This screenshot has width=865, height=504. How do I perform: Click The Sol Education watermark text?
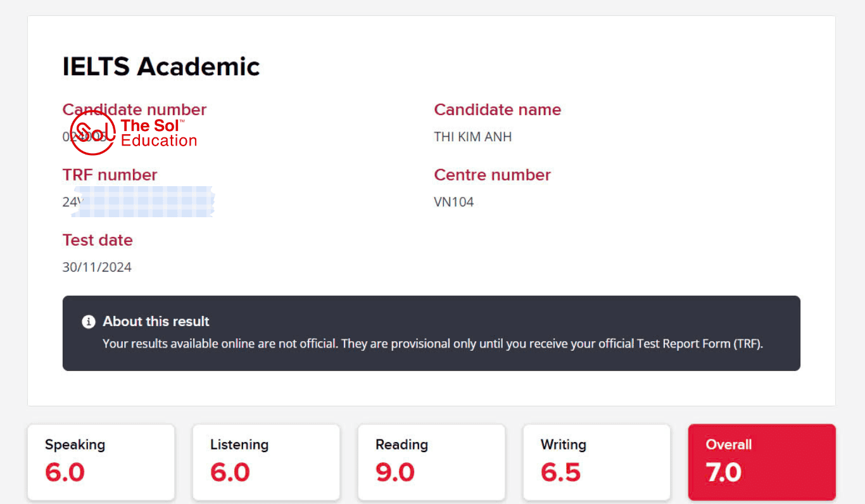[158, 133]
